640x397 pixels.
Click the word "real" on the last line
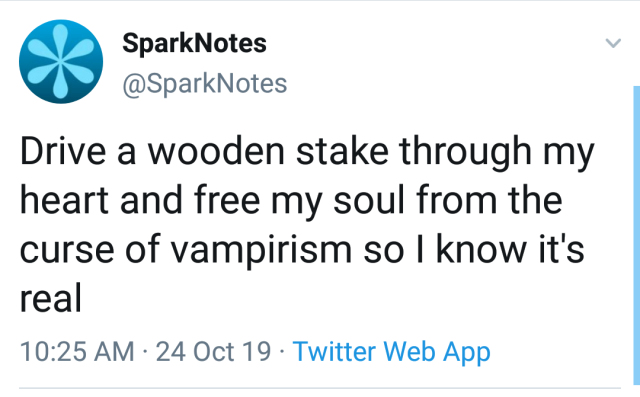click(x=51, y=298)
